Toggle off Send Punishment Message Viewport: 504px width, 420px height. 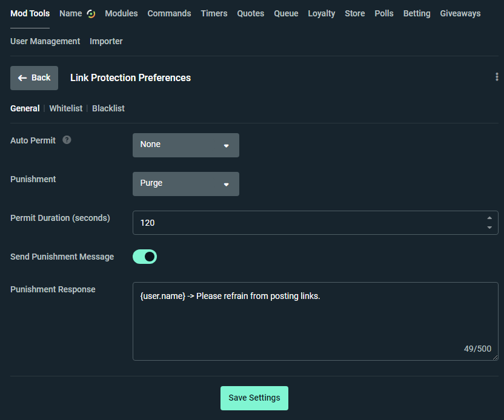pos(145,257)
